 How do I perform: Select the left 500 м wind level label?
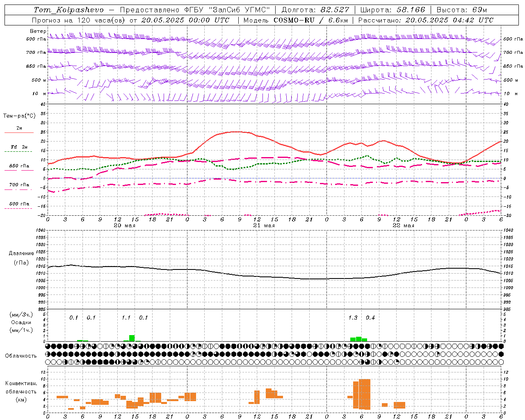pyautogui.click(x=39, y=80)
